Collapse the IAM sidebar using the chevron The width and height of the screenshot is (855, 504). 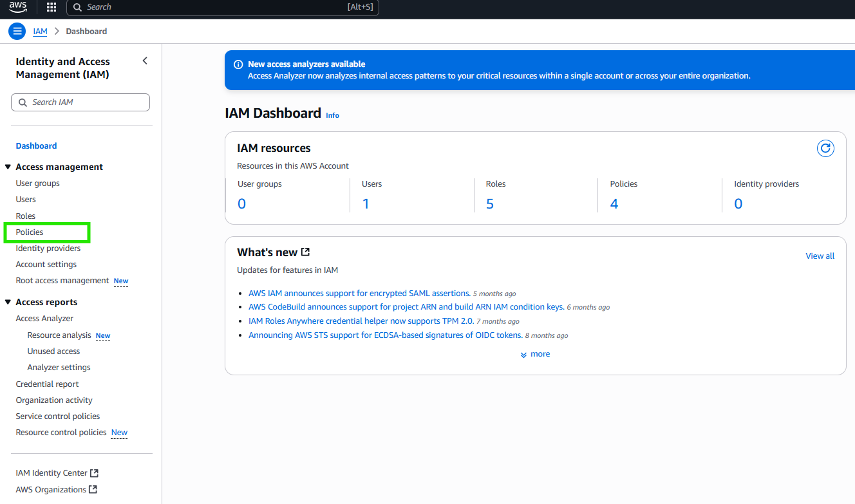pos(145,61)
